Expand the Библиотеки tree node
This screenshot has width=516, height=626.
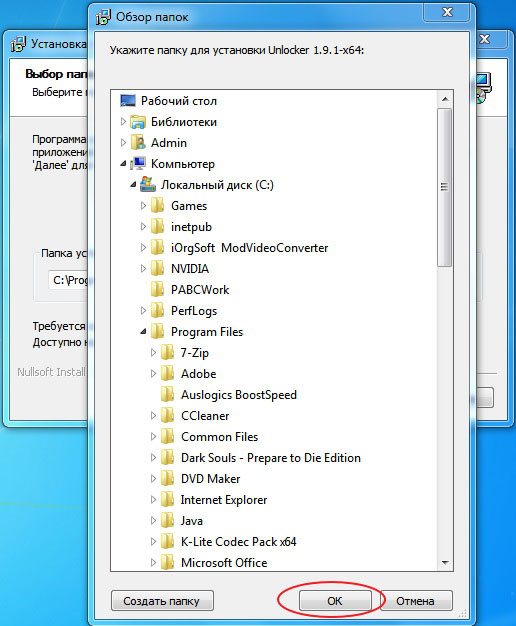coord(123,121)
